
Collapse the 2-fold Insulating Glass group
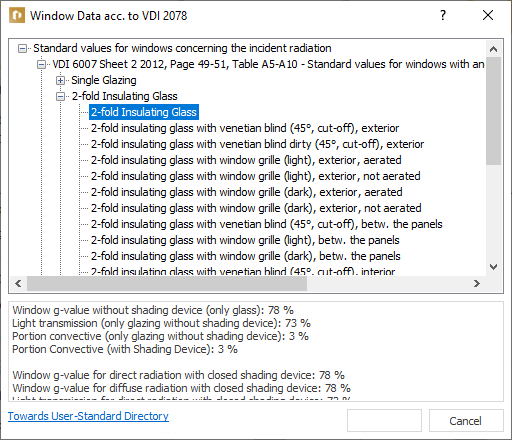60,96
